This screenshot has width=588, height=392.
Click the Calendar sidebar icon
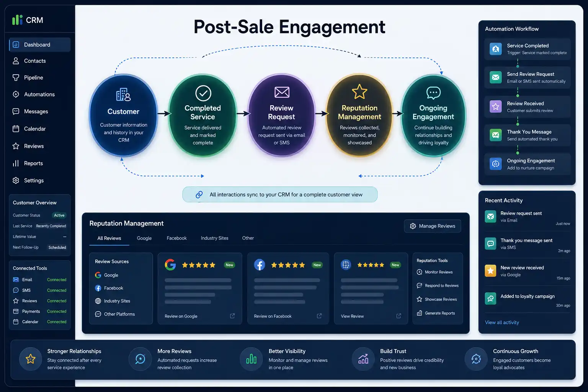(16, 129)
